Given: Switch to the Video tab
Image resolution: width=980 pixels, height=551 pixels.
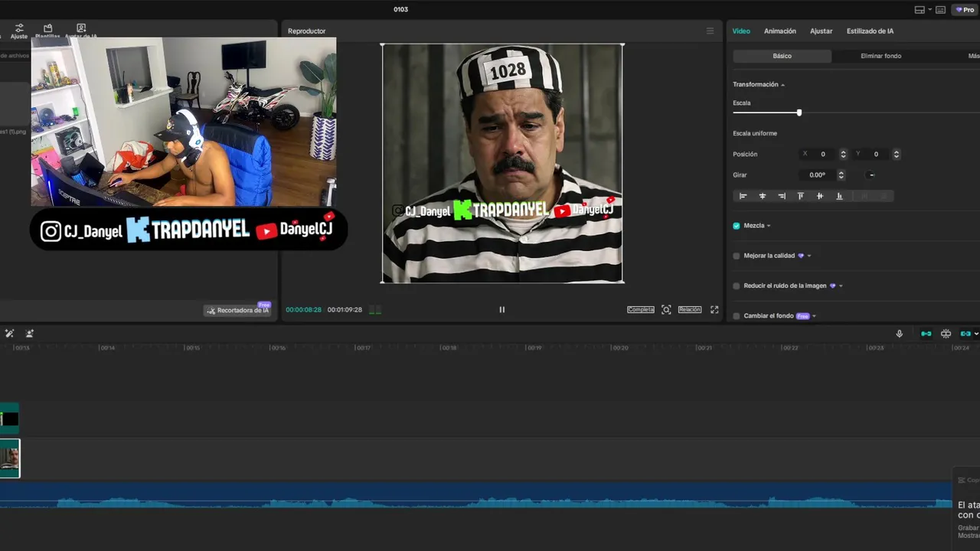Looking at the screenshot, I should 741,31.
